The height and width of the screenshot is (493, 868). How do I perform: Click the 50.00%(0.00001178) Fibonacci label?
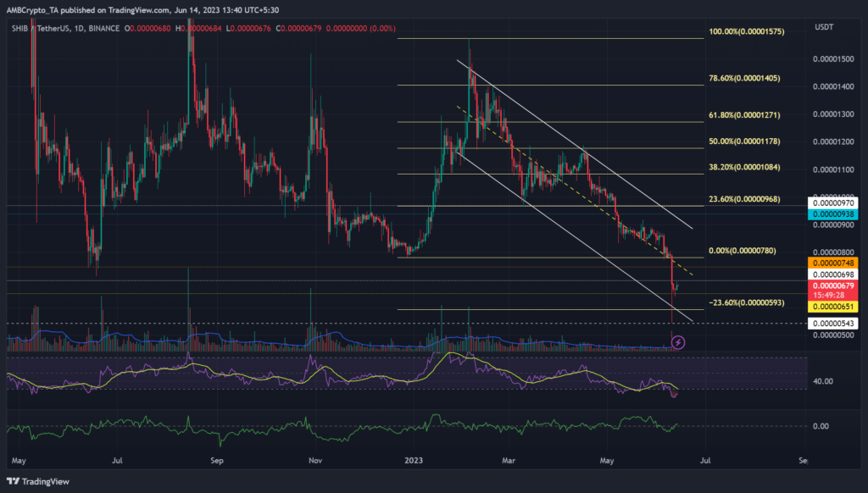(x=743, y=141)
